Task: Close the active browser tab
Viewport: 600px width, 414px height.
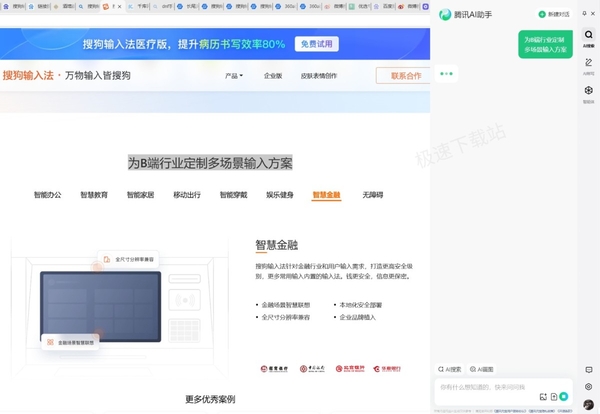Action: tap(120, 7)
